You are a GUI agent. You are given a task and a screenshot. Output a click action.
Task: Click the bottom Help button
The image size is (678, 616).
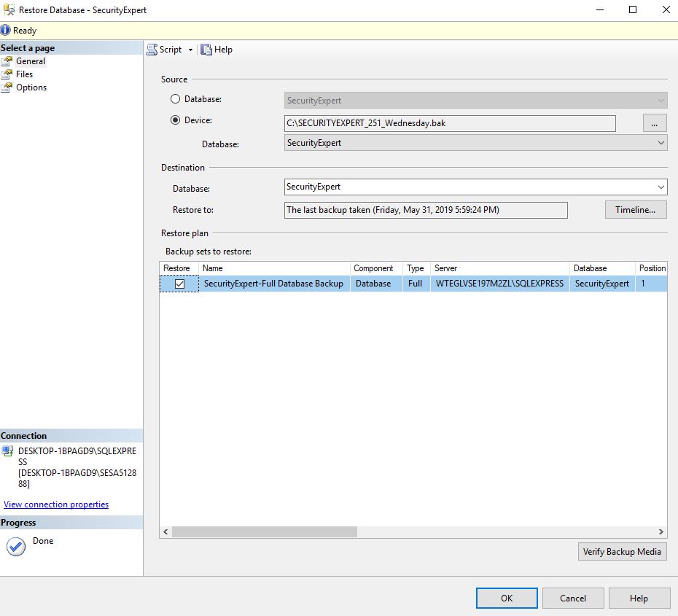[x=639, y=599]
